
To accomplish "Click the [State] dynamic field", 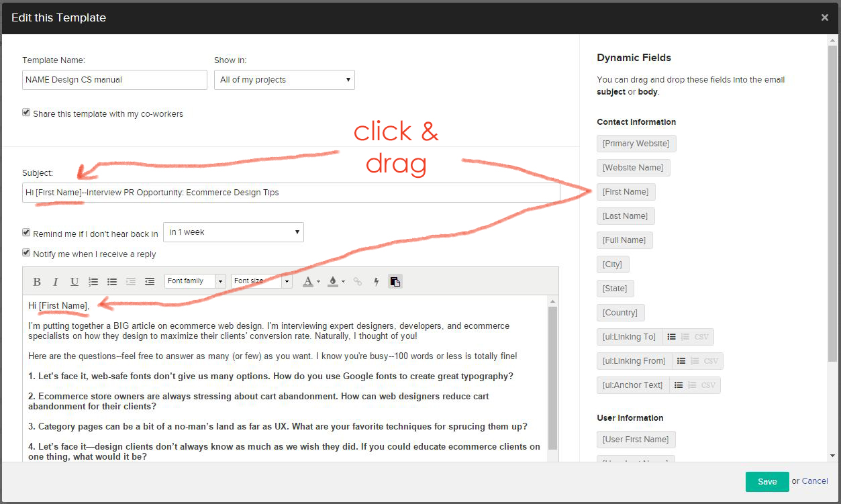I will click(x=615, y=289).
